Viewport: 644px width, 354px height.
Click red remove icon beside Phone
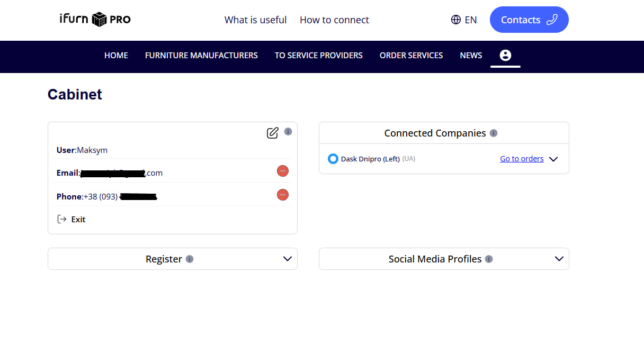click(283, 195)
